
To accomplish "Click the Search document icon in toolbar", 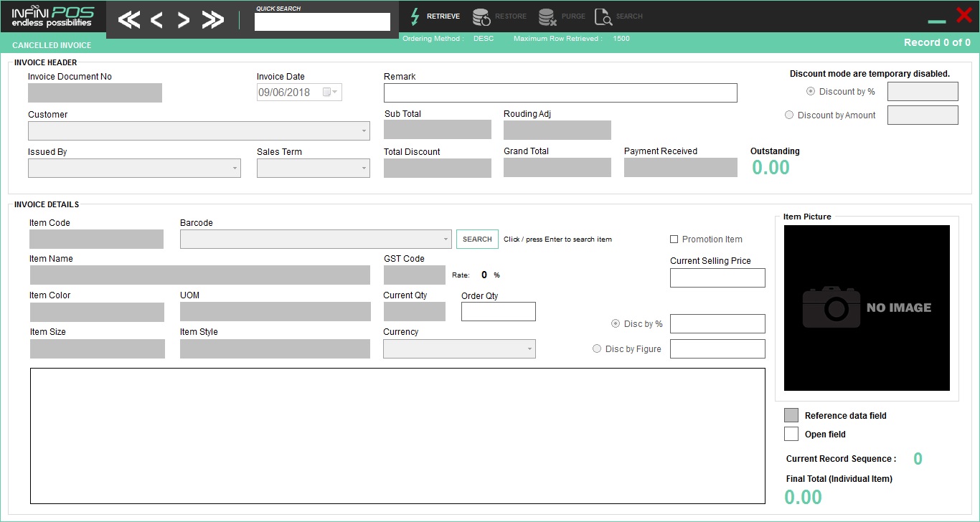I will coord(603,16).
